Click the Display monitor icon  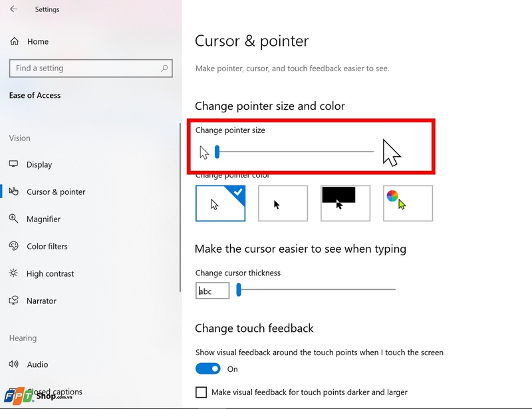[x=13, y=164]
